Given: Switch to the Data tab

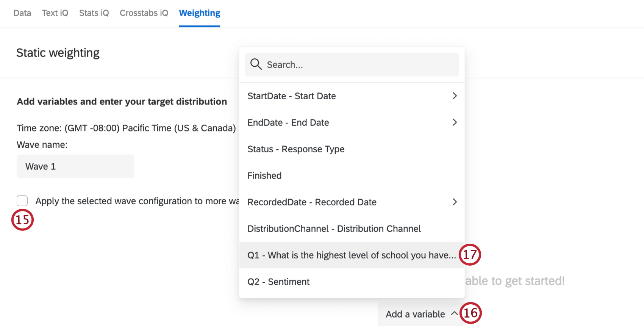Looking at the screenshot, I should pyautogui.click(x=22, y=13).
